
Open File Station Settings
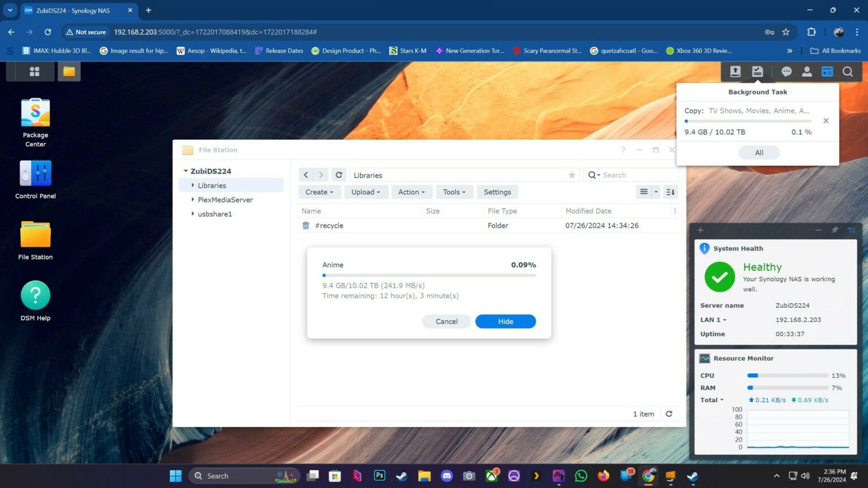pyautogui.click(x=497, y=192)
